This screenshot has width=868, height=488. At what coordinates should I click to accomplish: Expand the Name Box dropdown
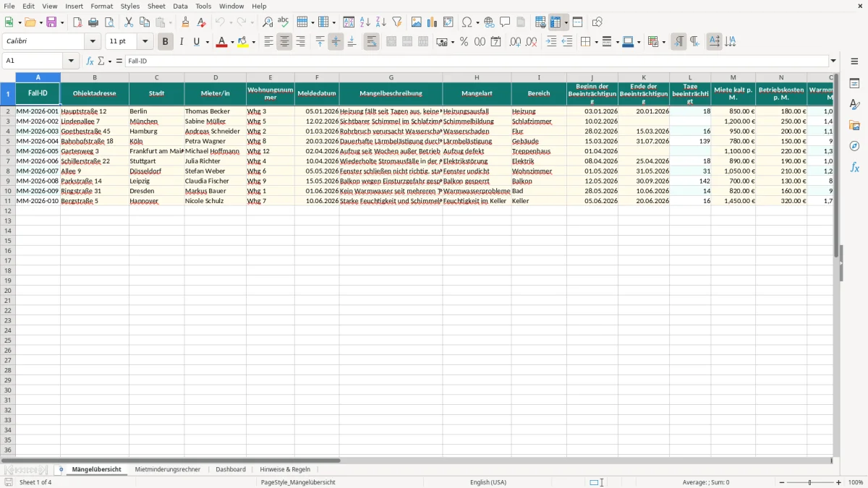[71, 61]
